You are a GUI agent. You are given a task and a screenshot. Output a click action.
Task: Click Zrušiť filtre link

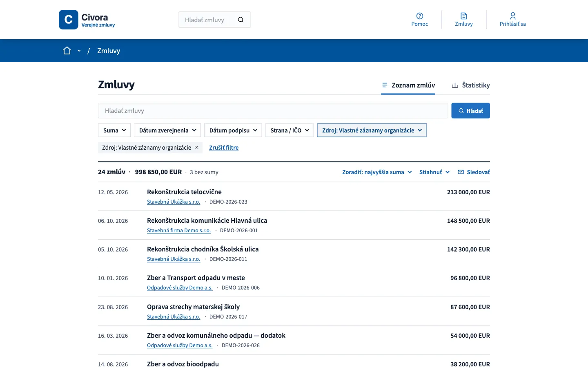click(224, 148)
